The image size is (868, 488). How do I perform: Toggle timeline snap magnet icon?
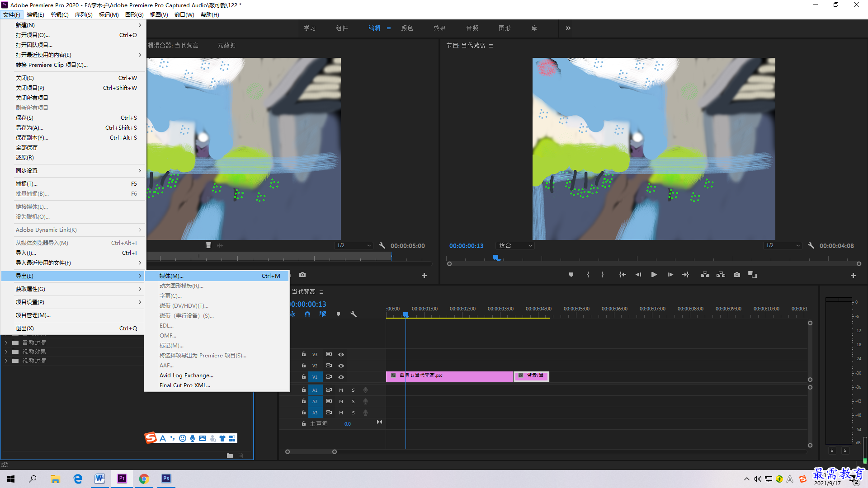(307, 314)
